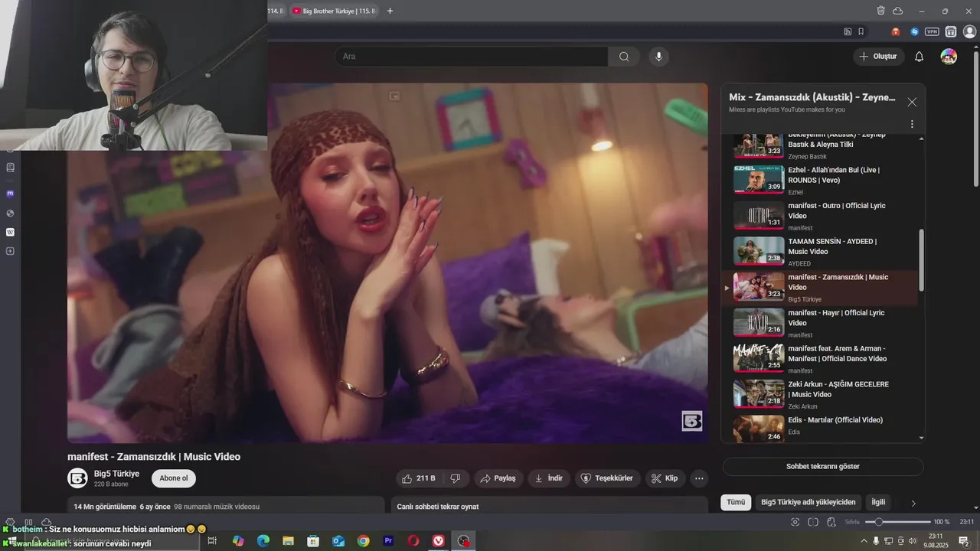Play Ezhel - Allah'ından Bul playlist item
The width and height of the screenshot is (980, 551).
click(822, 181)
